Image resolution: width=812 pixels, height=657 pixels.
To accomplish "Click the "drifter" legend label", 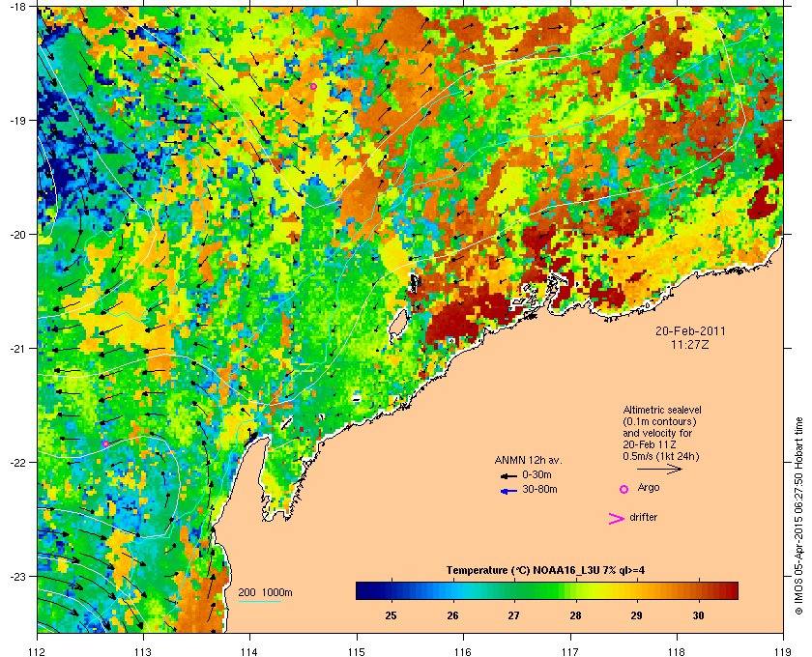I will click(x=643, y=517).
